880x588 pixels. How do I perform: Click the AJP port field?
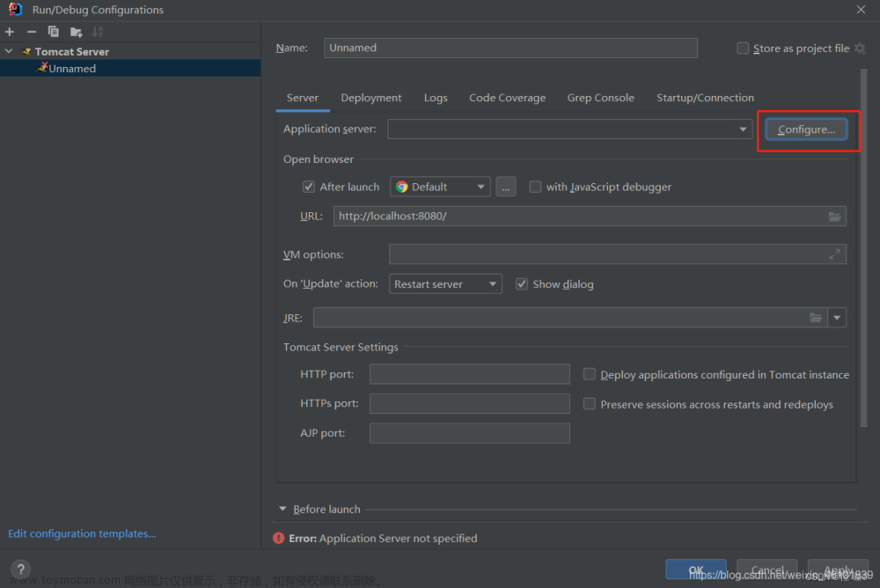(x=470, y=433)
